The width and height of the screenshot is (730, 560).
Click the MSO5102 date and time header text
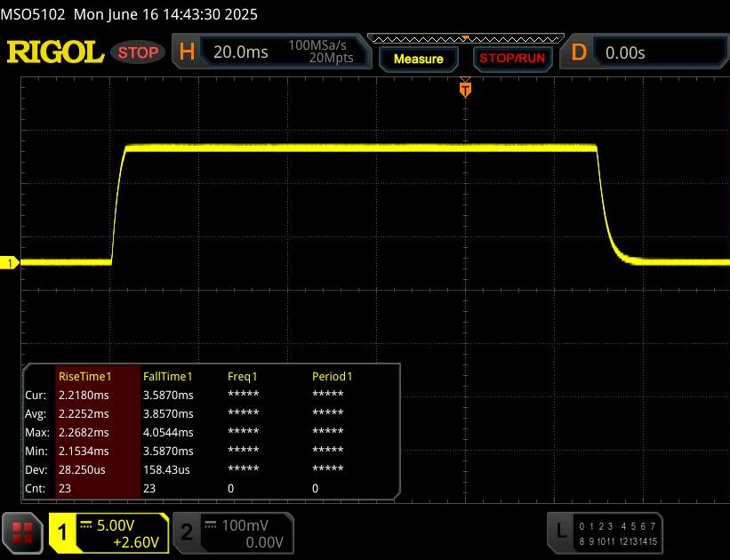129,14
